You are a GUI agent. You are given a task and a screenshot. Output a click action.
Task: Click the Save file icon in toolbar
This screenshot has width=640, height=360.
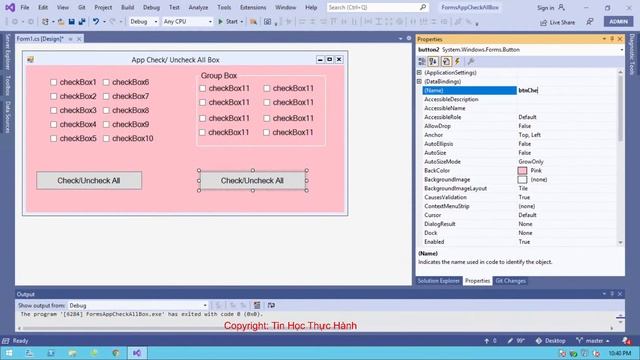pyautogui.click(x=71, y=22)
